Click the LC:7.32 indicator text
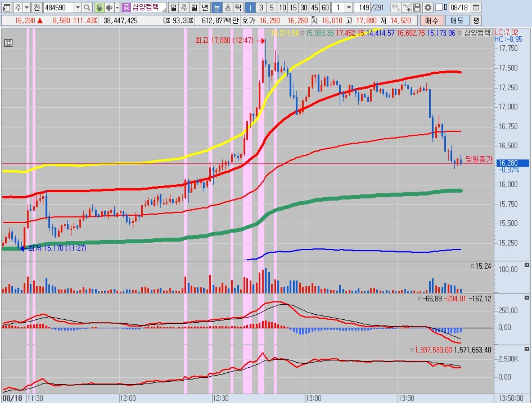This screenshot has width=532, height=403. [507, 33]
